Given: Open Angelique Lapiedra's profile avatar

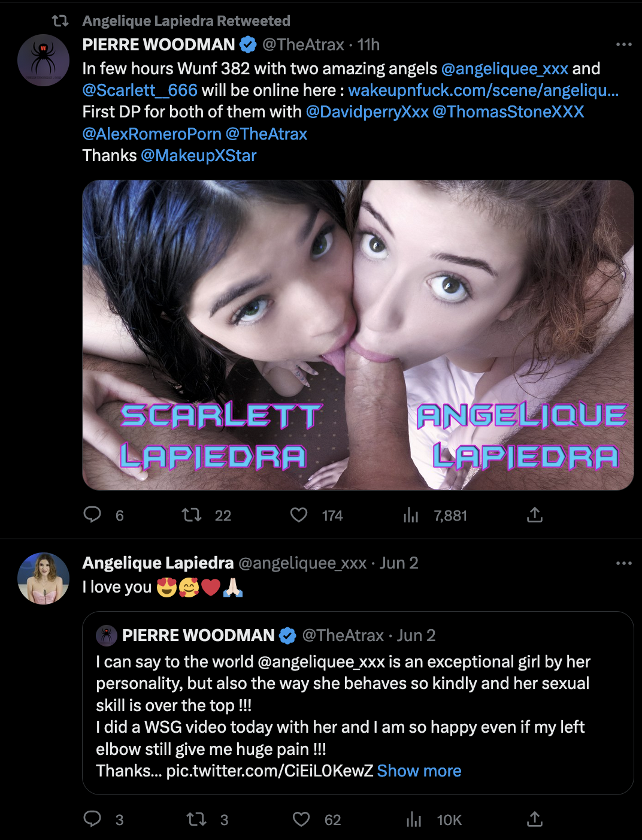Looking at the screenshot, I should tap(44, 578).
